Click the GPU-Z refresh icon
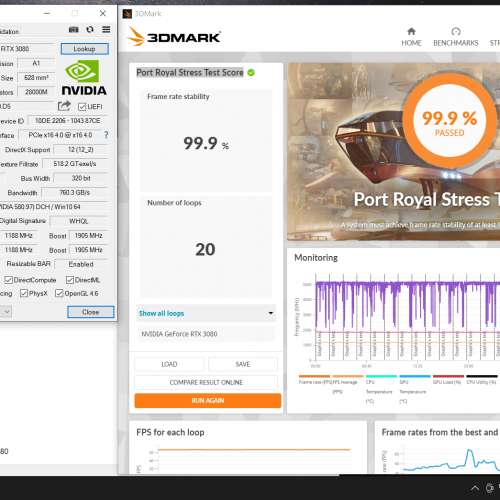 90,30
